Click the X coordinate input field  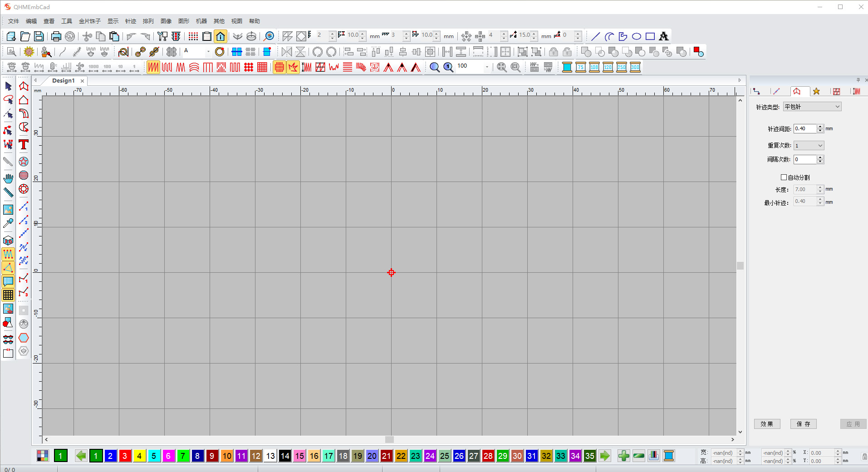[x=822, y=453]
